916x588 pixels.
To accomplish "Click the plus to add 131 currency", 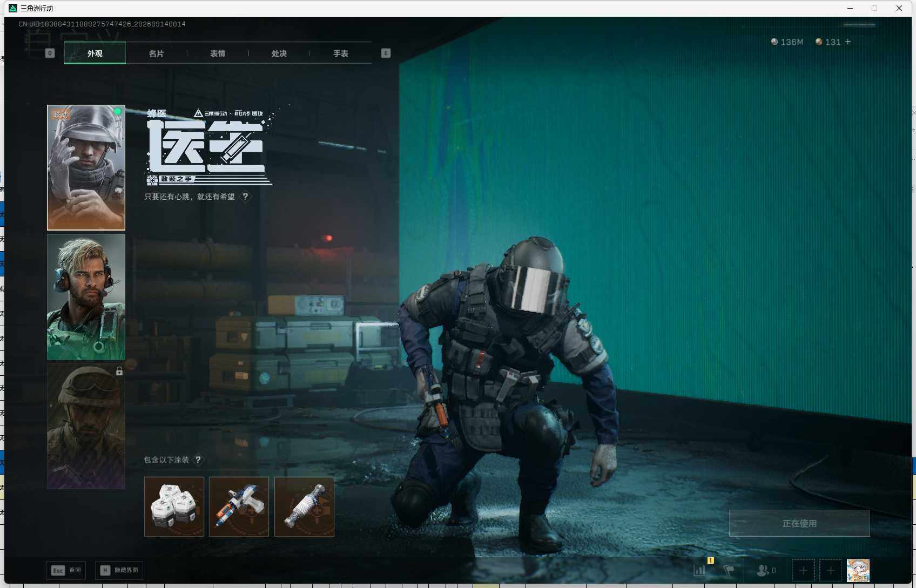I will [x=848, y=42].
